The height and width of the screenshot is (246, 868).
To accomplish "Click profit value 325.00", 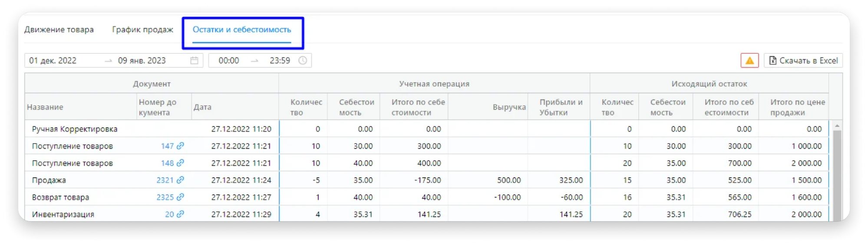I will [571, 180].
